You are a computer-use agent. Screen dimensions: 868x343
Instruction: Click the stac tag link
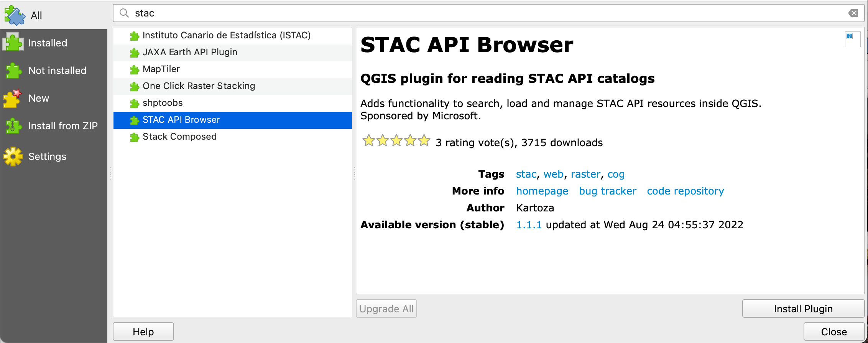pyautogui.click(x=526, y=175)
